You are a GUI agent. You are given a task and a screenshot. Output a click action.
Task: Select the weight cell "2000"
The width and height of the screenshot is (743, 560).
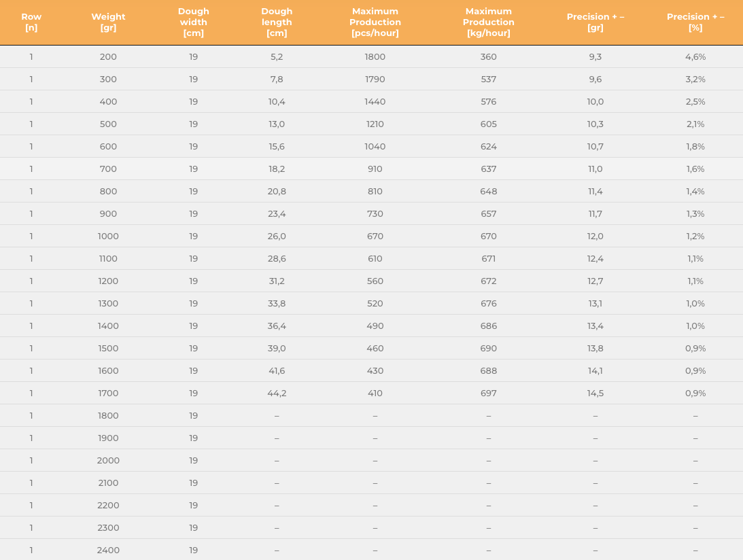point(108,461)
